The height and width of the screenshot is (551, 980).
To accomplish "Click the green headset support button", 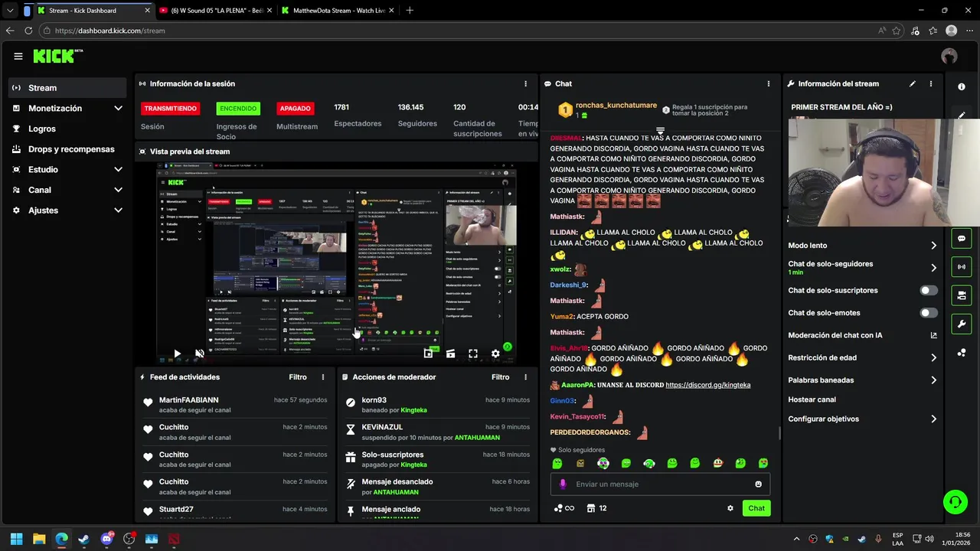I will pyautogui.click(x=955, y=502).
